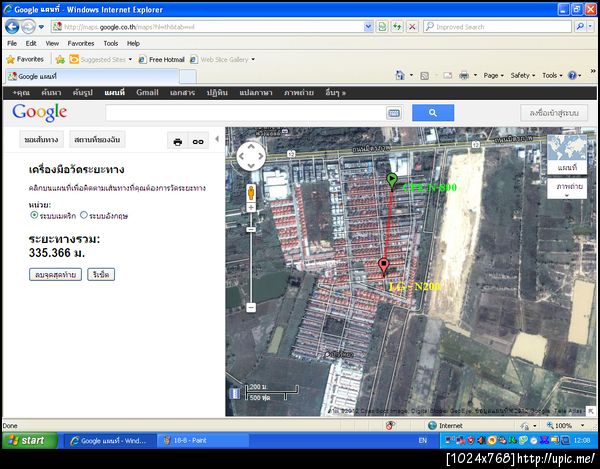600x469 pixels.
Task: Click แผนที่ in the Google bar
Action: 114,92
